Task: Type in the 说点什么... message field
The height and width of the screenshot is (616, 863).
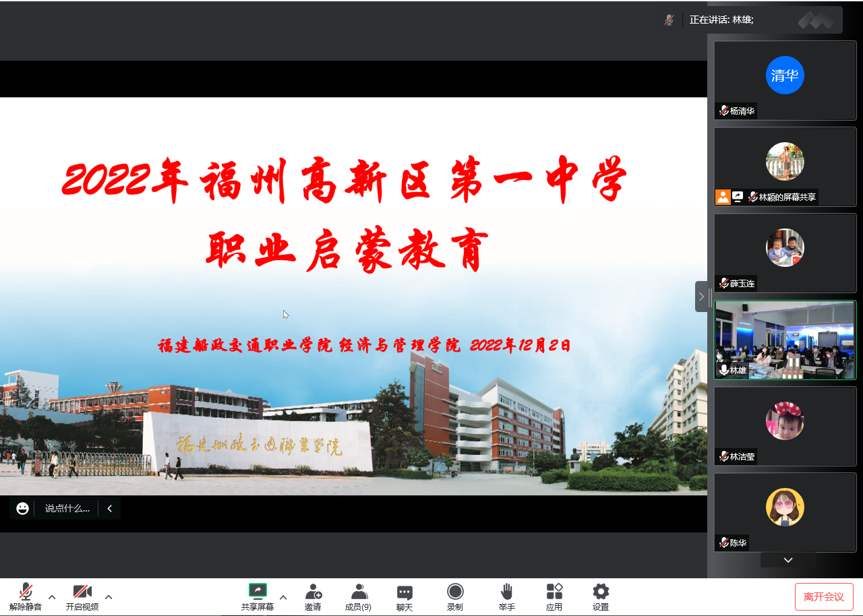Action: click(x=67, y=509)
